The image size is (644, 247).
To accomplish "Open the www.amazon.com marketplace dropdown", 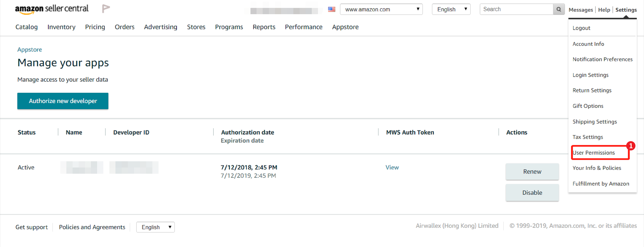I will 381,10.
